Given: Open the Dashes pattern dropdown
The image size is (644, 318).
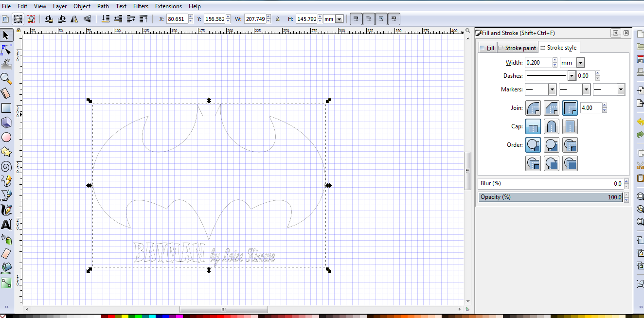Looking at the screenshot, I should pos(572,76).
